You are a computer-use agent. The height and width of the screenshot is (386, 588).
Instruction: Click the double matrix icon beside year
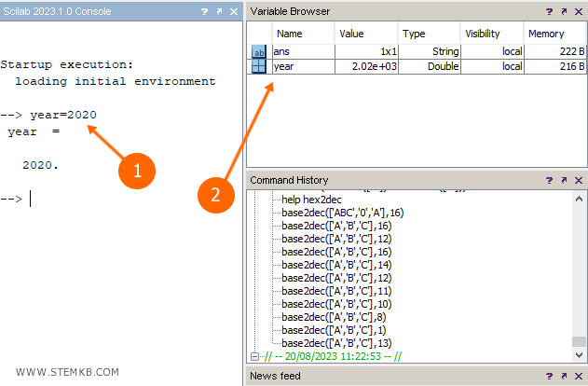(260, 67)
